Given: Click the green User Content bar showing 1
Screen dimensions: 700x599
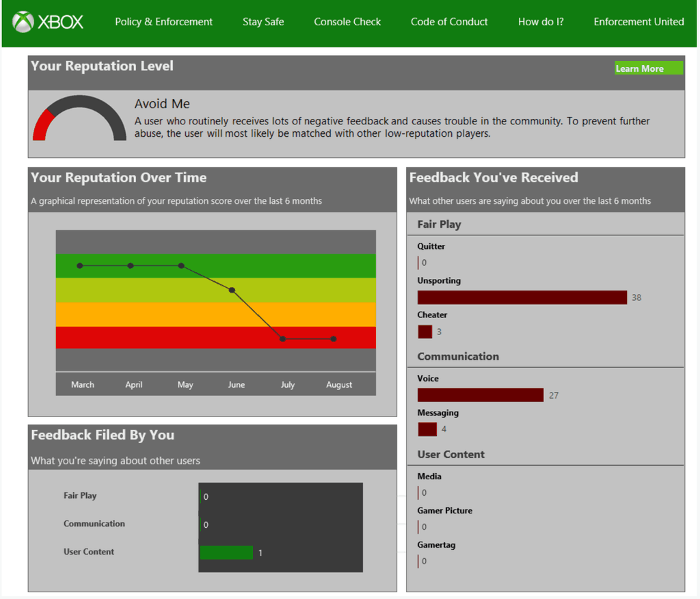Looking at the screenshot, I should pos(226,552).
